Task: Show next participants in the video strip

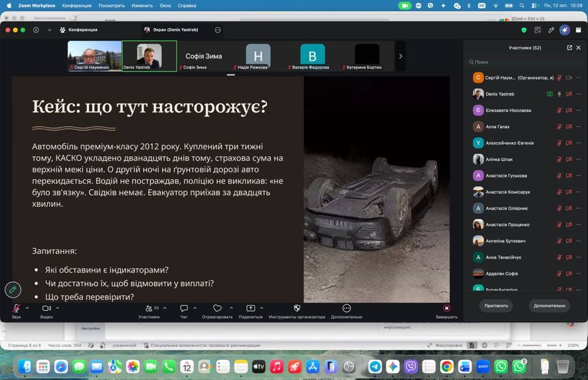Action: 400,56
